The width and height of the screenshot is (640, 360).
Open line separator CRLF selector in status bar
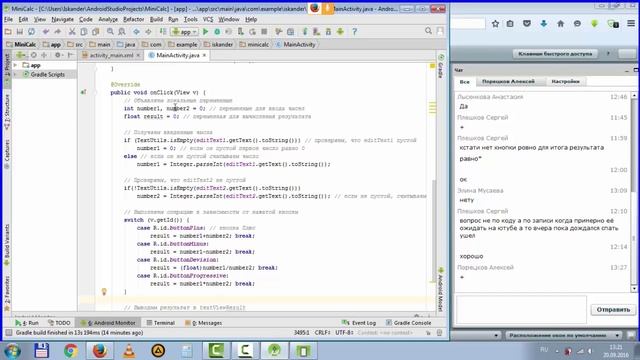(322, 333)
